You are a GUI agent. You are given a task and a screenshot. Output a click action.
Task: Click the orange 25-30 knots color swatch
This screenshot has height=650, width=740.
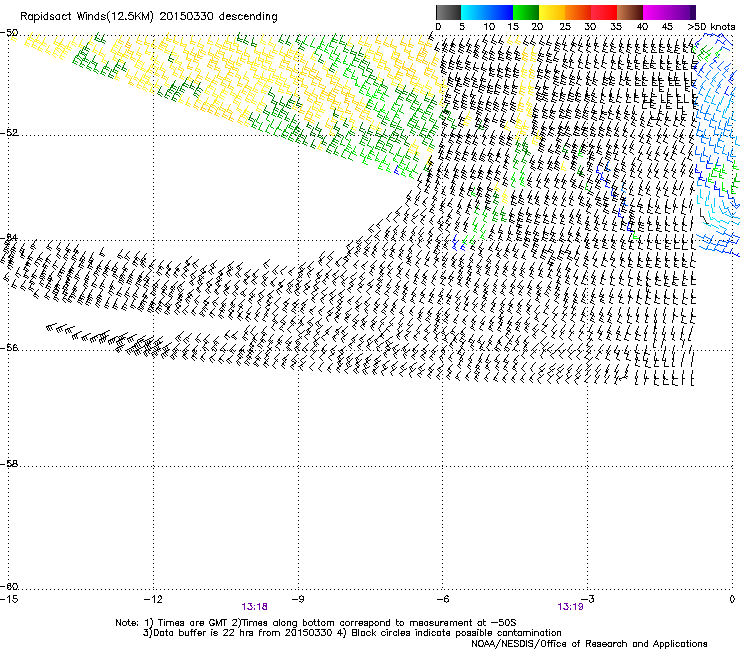[x=578, y=12]
